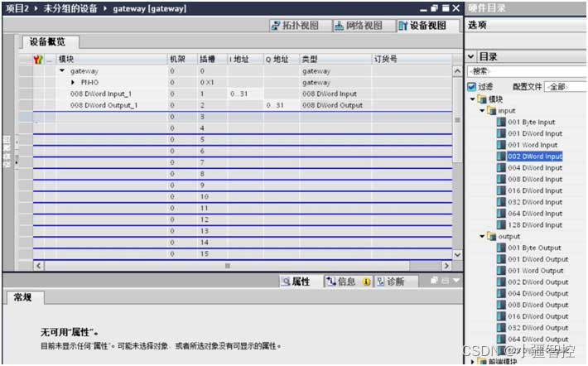This screenshot has height=366, width=588.
Task: Collapse the gateway row in table
Action: (x=62, y=70)
